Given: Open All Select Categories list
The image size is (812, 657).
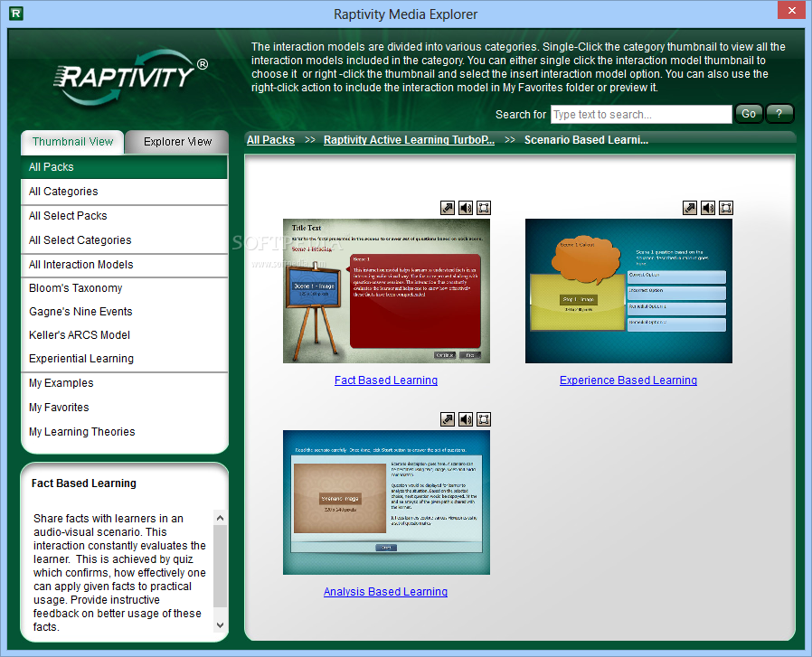Looking at the screenshot, I should pos(124,239).
